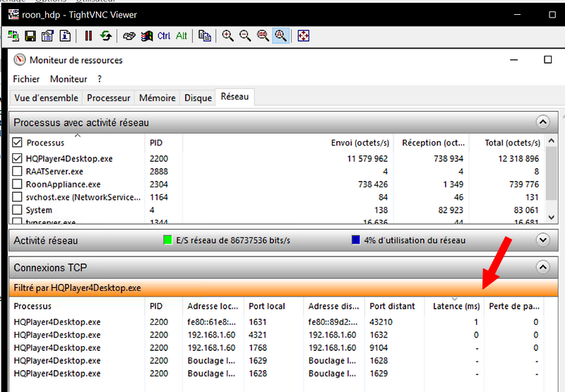
Task: Sort processes by PID column header
Action: point(164,143)
